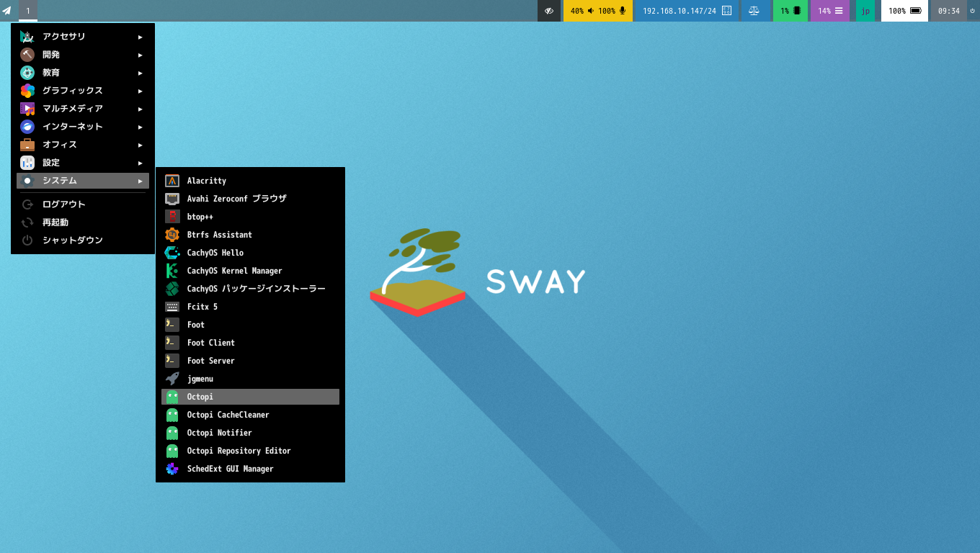This screenshot has height=553, width=980.
Task: Click the 100% battery indicator
Action: (904, 11)
